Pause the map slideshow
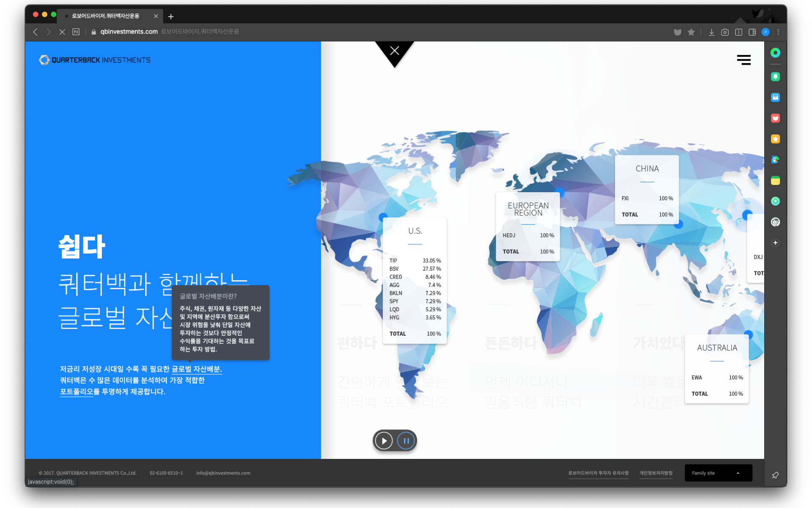The image size is (812, 508). [406, 441]
